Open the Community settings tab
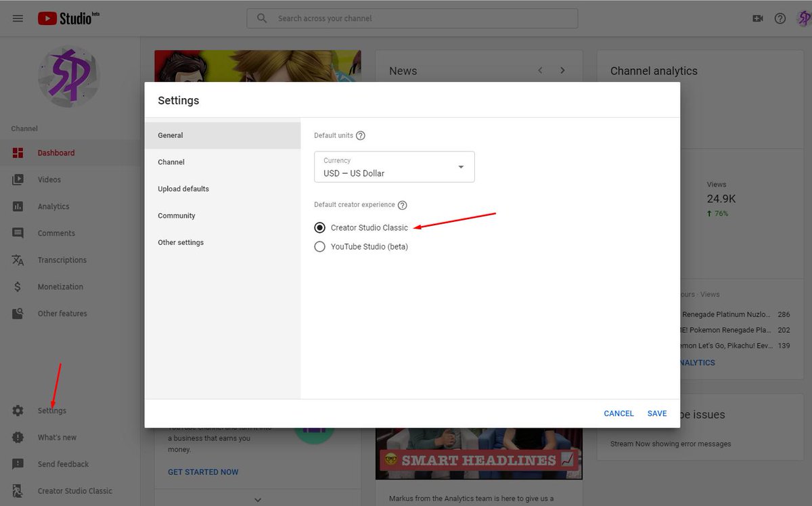This screenshot has height=506, width=812. click(223, 216)
